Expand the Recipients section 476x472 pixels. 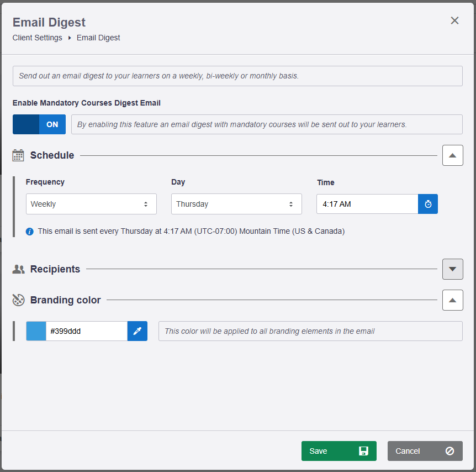[x=452, y=269]
